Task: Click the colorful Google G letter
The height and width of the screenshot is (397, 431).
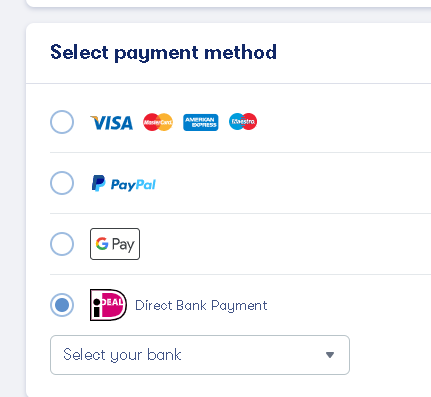Action: pyautogui.click(x=102, y=244)
